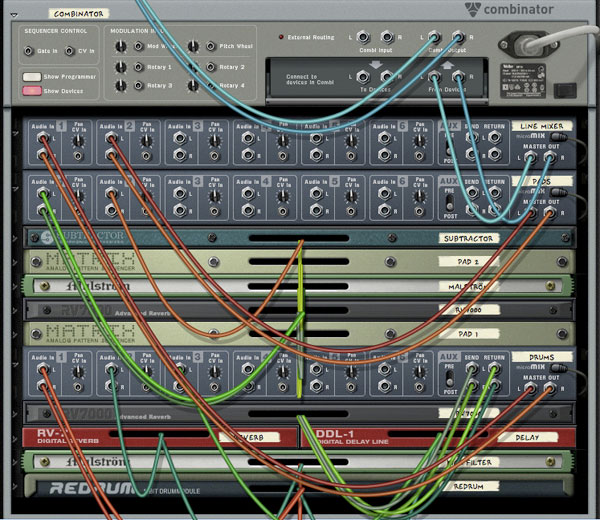Click the From Devices right jack

click(x=458, y=77)
